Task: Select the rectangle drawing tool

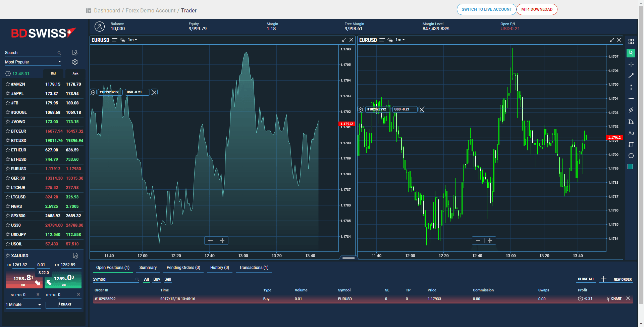Action: (631, 144)
